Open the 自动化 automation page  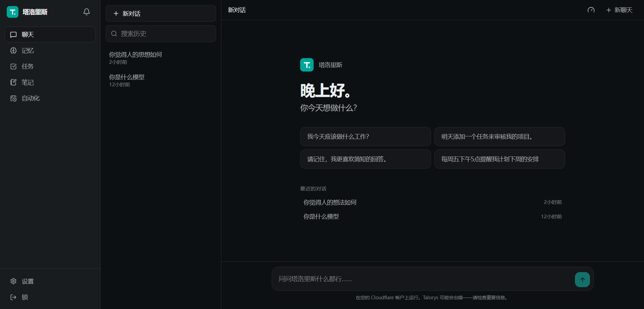(x=50, y=98)
